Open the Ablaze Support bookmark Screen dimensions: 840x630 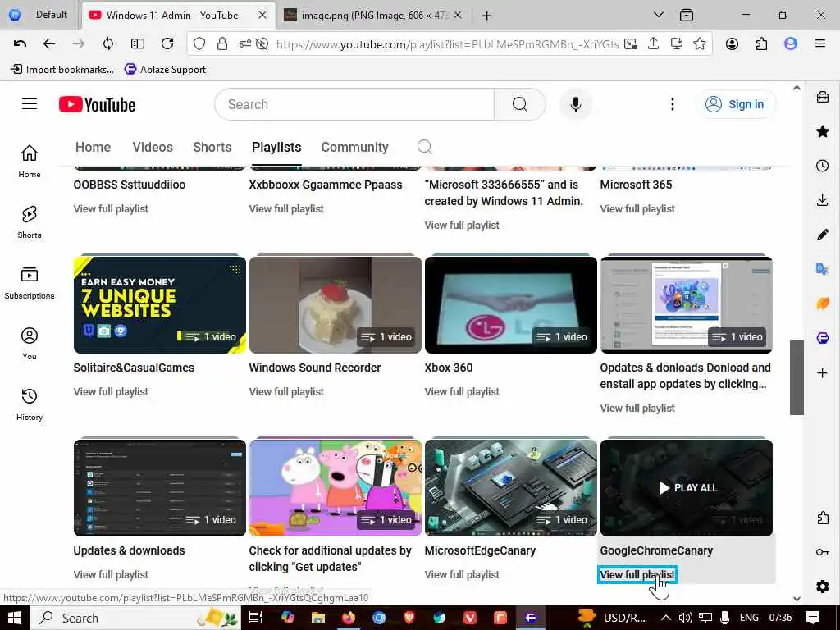pyautogui.click(x=165, y=70)
